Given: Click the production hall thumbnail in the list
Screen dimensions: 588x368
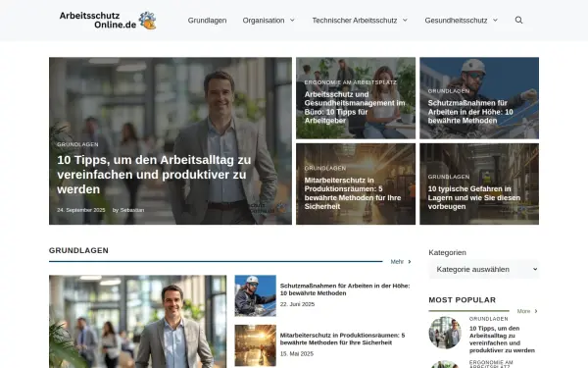Looking at the screenshot, I should (256, 345).
